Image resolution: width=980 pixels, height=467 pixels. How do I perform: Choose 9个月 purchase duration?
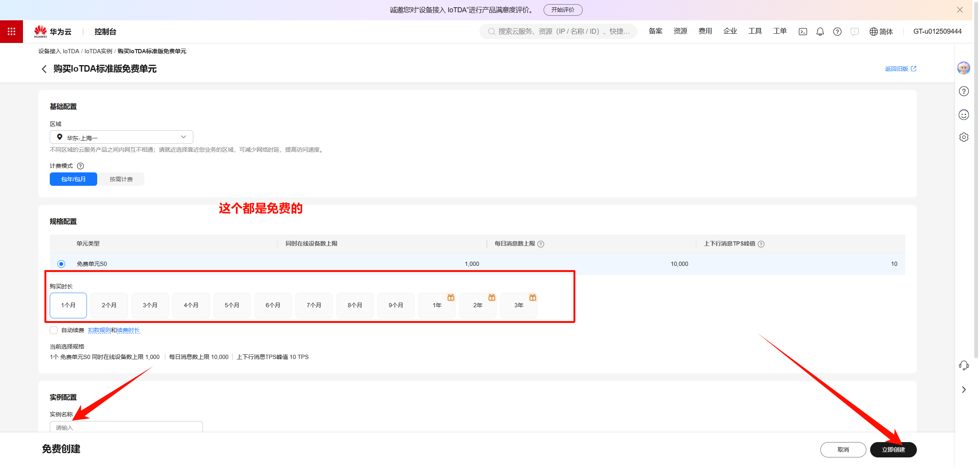pyautogui.click(x=396, y=305)
